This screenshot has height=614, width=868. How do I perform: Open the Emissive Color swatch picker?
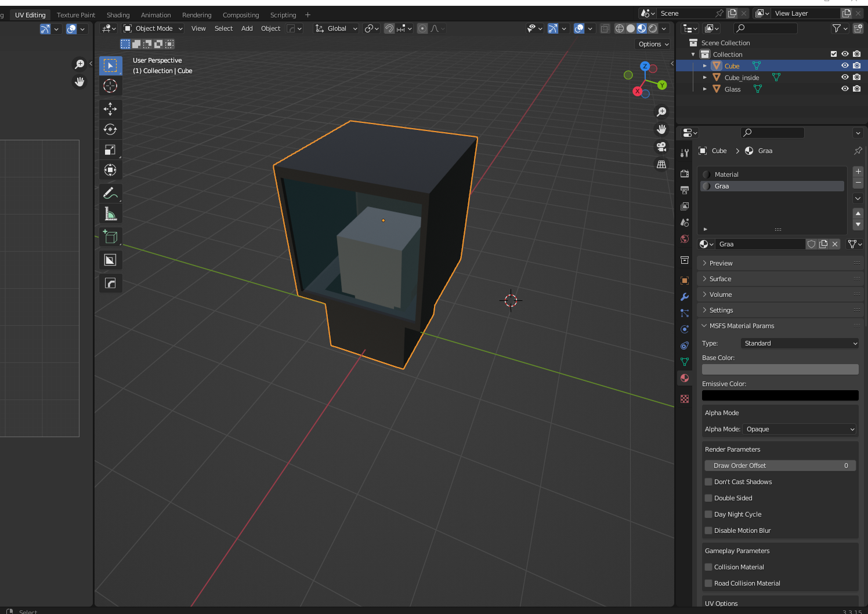click(780, 395)
